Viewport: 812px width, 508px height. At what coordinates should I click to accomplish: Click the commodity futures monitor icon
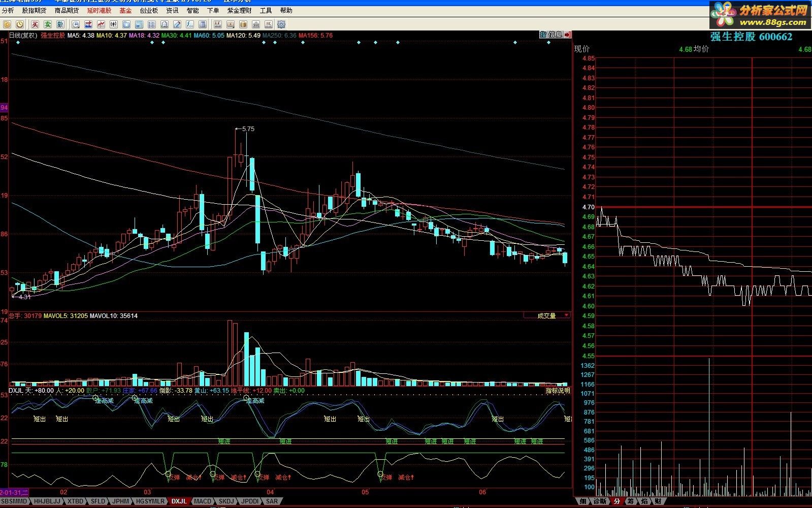click(231, 24)
